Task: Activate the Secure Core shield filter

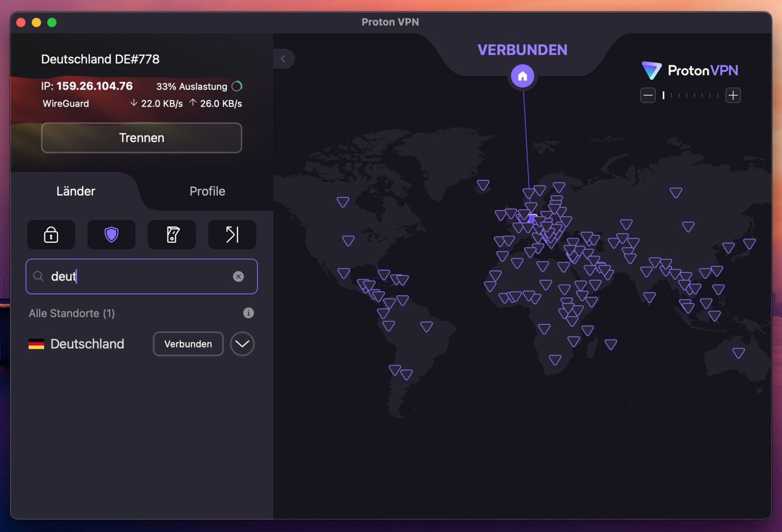Action: click(x=111, y=235)
